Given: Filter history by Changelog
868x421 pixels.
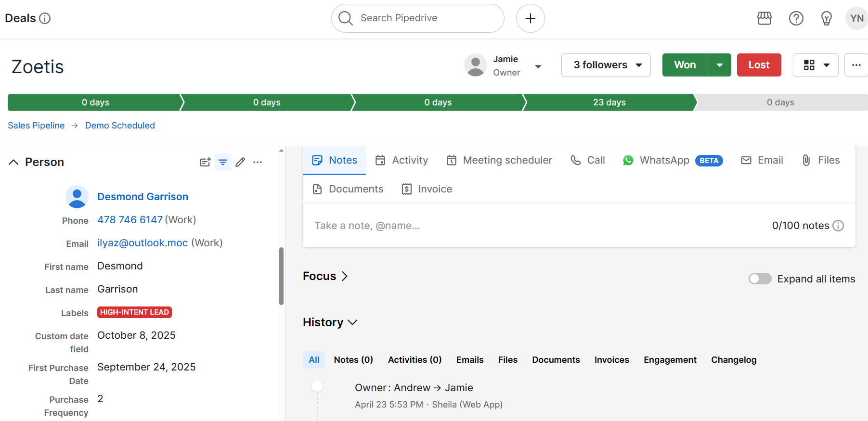Looking at the screenshot, I should [x=734, y=360].
